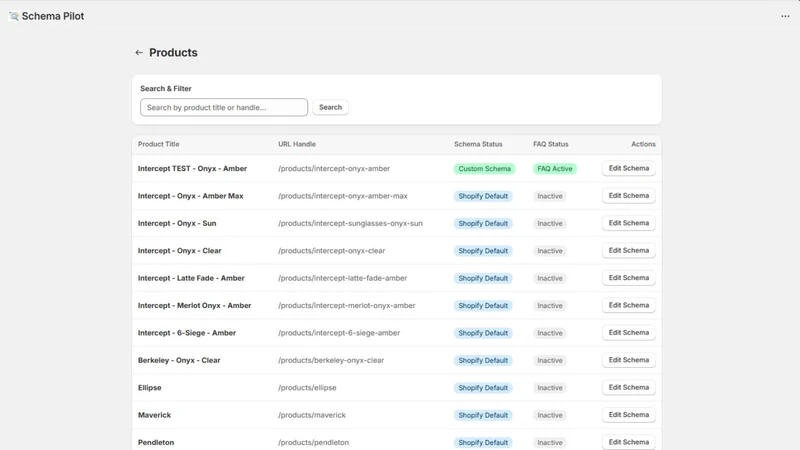Click URL handle /products/maverick
This screenshot has width=800, height=450.
click(x=312, y=415)
